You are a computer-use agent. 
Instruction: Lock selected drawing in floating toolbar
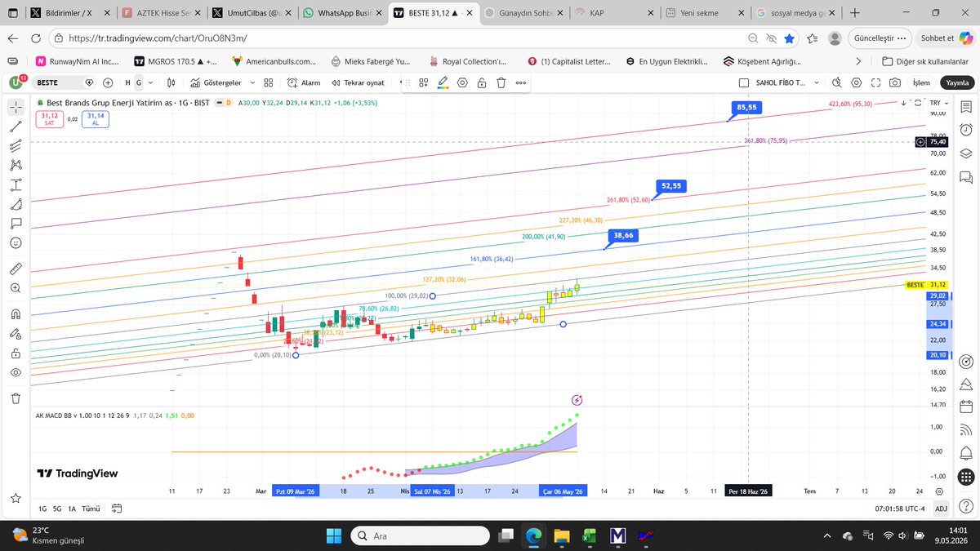pos(482,82)
